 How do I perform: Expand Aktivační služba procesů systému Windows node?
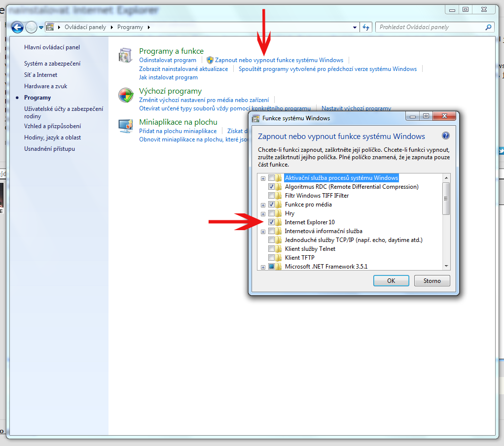tap(263, 178)
